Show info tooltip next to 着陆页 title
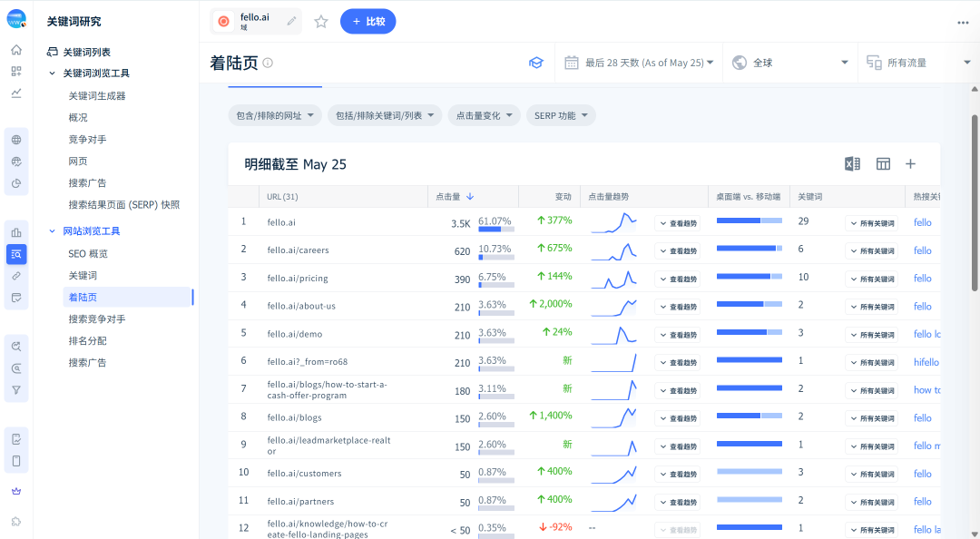The width and height of the screenshot is (980, 539). (x=268, y=63)
